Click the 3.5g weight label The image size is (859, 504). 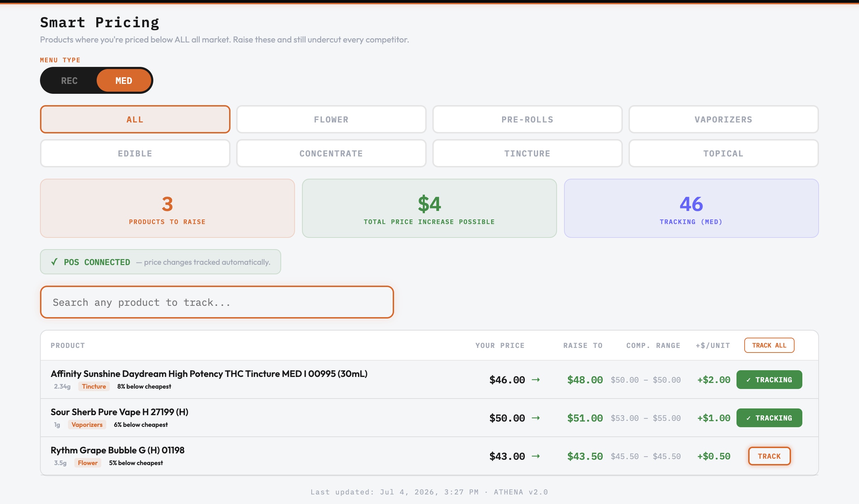coord(60,463)
